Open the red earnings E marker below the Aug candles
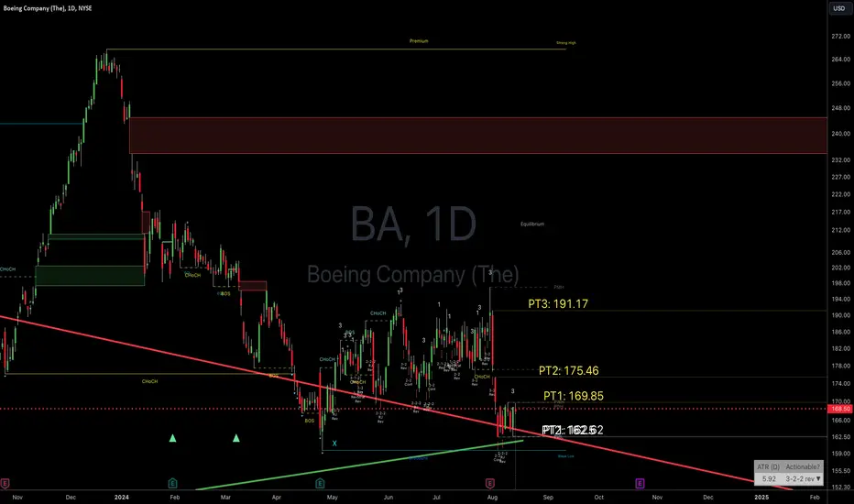 [489, 483]
